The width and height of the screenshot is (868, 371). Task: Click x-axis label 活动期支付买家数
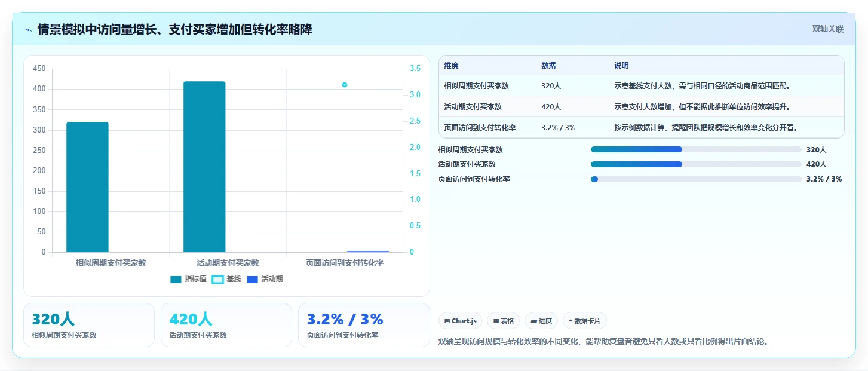228,263
